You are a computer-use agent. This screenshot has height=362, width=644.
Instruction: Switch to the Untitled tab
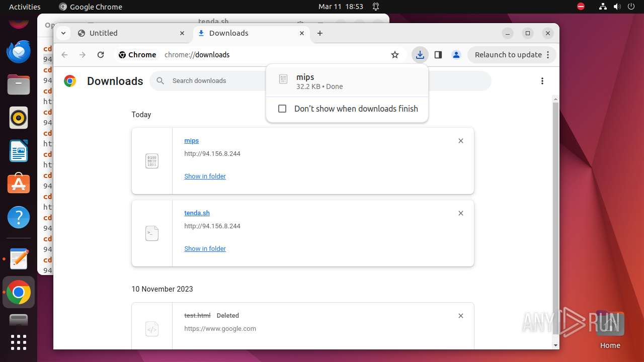pos(131,33)
